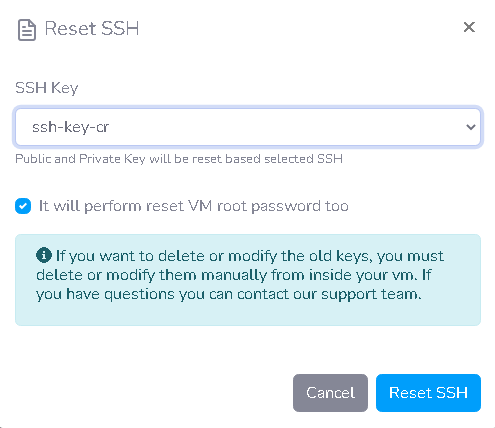Click the info icon in the notice box

point(44,255)
